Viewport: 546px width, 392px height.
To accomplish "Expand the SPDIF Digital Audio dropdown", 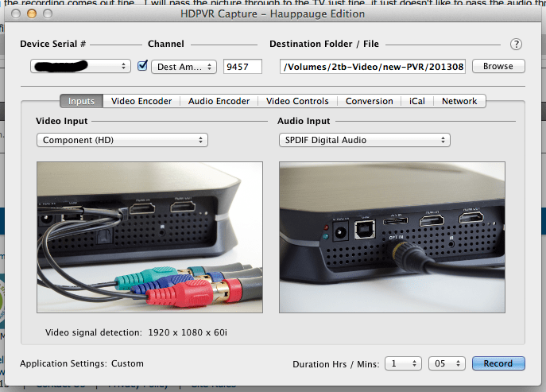I will click(364, 140).
